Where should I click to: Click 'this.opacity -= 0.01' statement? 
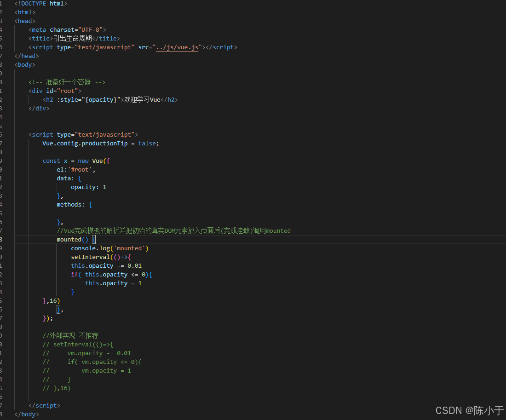point(106,266)
